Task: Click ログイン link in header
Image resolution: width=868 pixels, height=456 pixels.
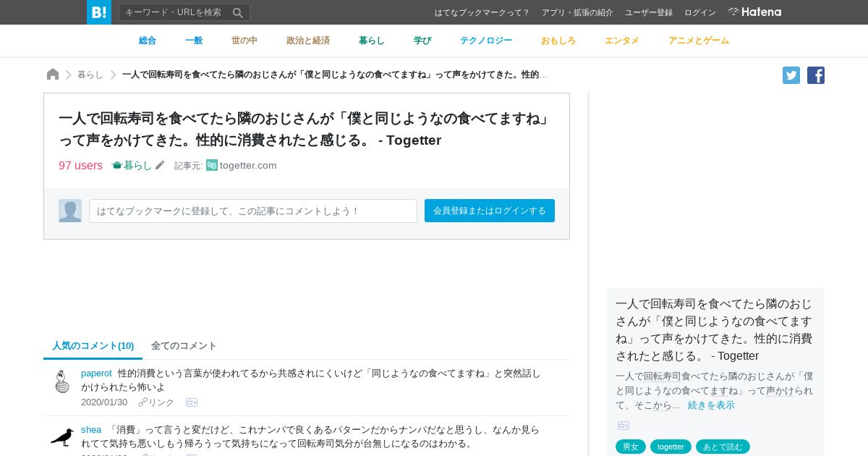Action: (700, 12)
